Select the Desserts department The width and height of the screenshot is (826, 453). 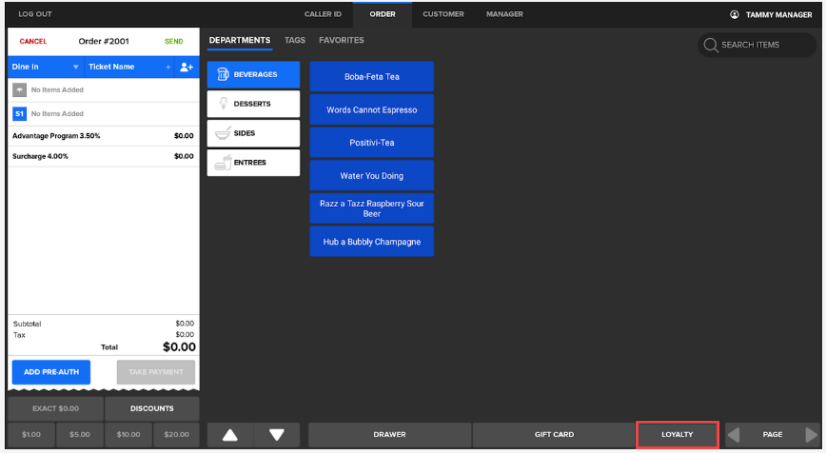pyautogui.click(x=253, y=104)
